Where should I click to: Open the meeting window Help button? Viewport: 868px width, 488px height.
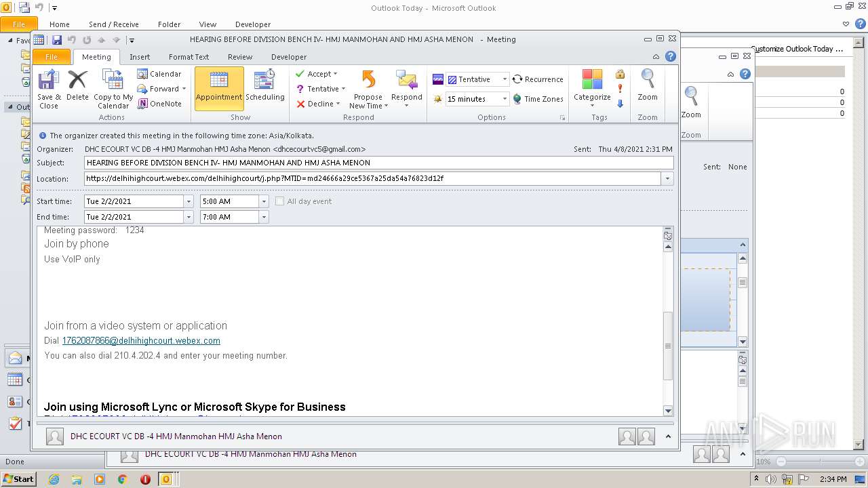pyautogui.click(x=671, y=57)
